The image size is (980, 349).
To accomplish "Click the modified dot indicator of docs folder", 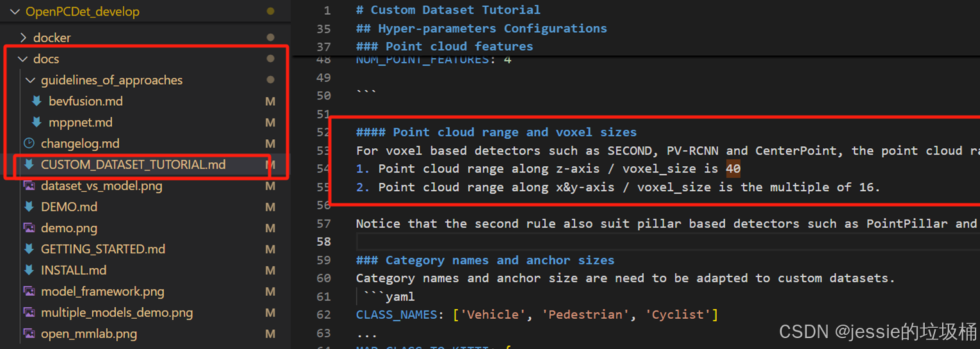I will (270, 58).
